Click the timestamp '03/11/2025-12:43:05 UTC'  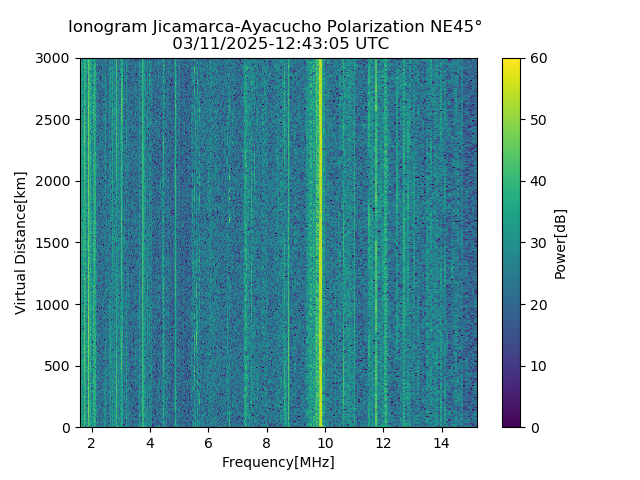[x=280, y=43]
